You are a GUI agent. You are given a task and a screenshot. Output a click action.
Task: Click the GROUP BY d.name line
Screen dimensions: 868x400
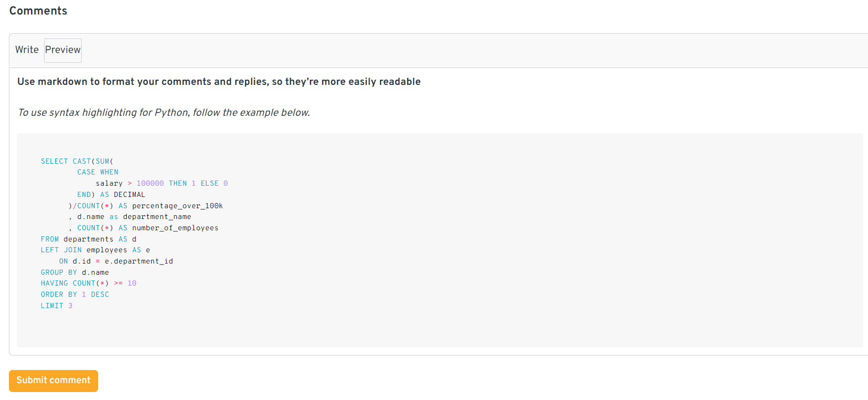pyautogui.click(x=75, y=272)
